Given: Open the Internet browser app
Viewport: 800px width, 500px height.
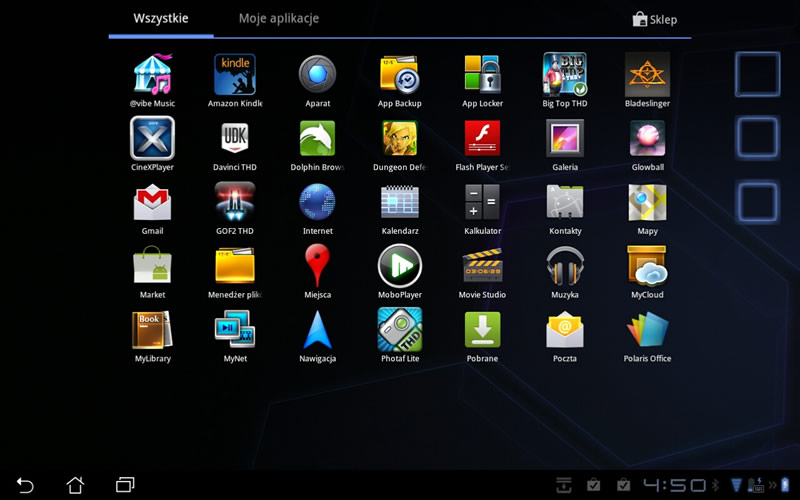Looking at the screenshot, I should pos(317,202).
